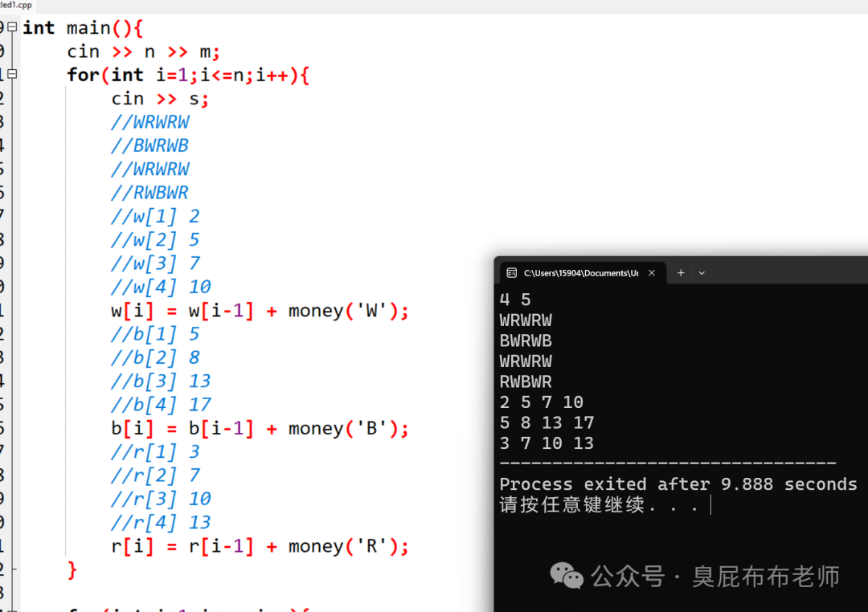Click terminal output '5 8 13 17'
Screen dimensions: 868x612
point(547,422)
